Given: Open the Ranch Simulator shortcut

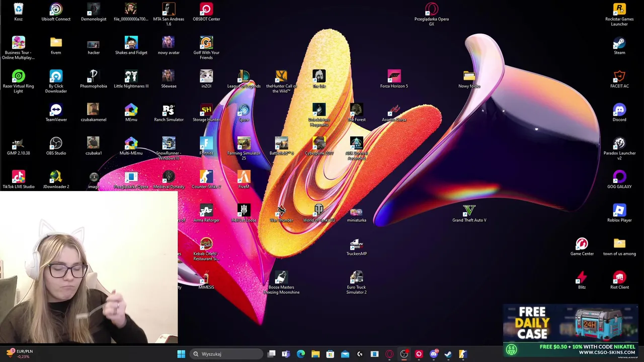Looking at the screenshot, I should pos(169,113).
